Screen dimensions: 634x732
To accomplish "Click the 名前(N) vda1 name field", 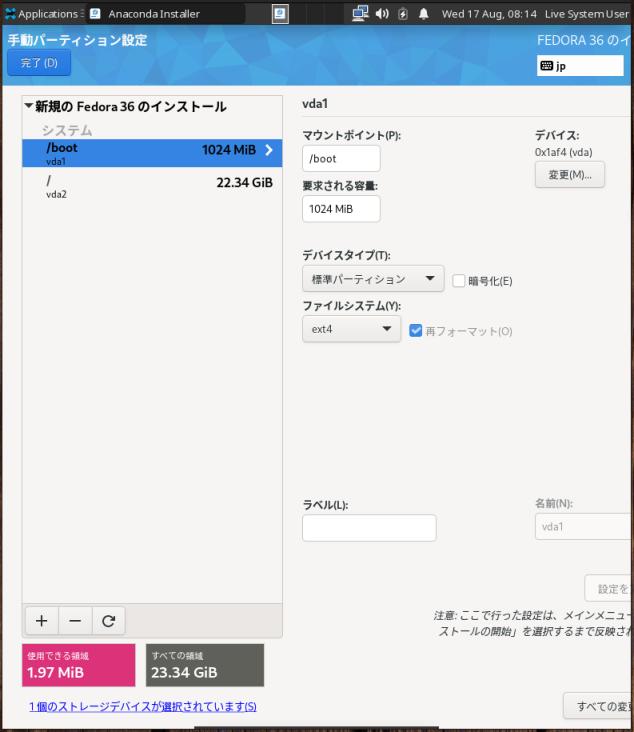I will point(584,527).
